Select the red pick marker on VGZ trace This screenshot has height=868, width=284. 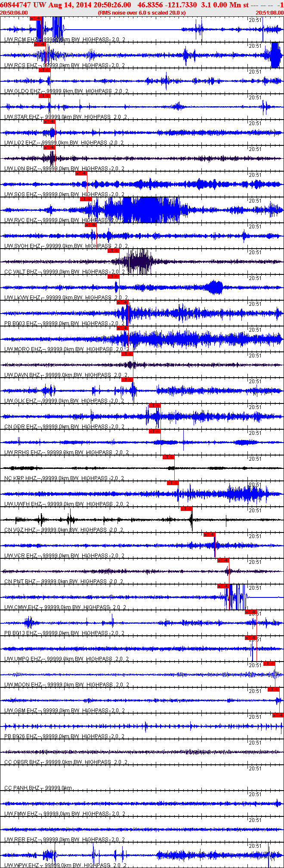(186, 509)
